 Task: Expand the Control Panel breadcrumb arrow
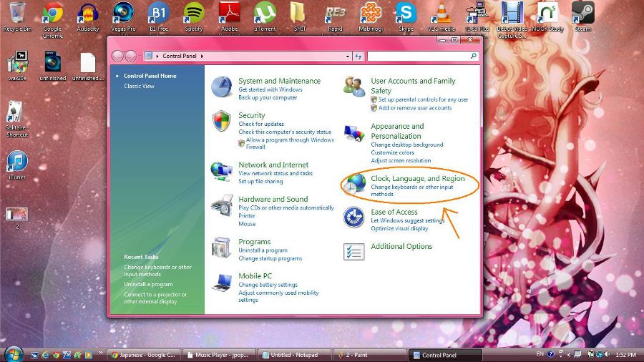tap(203, 56)
